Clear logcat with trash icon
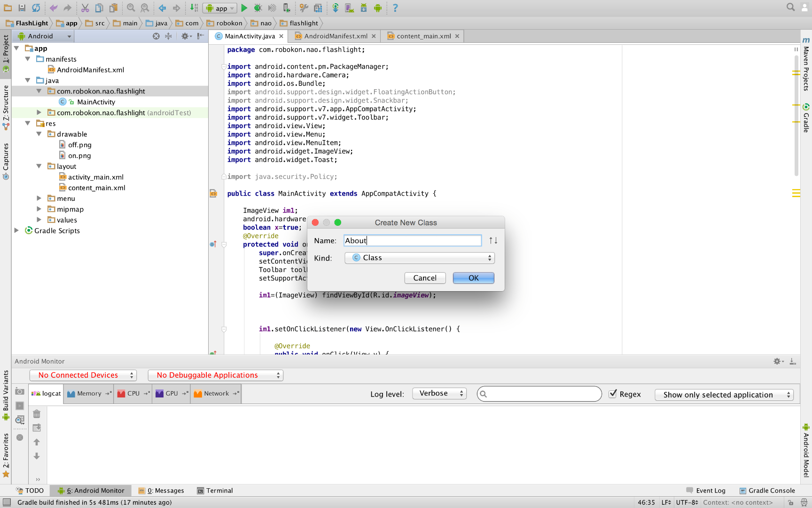Image resolution: width=812 pixels, height=508 pixels. coord(37,414)
